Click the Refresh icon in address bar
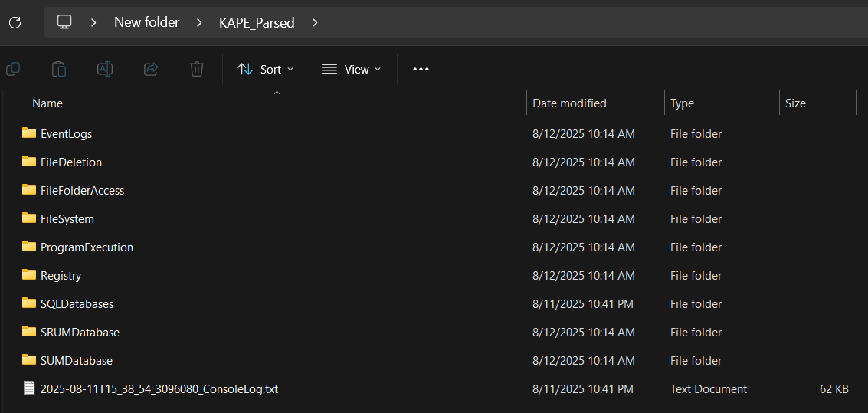 (x=15, y=22)
